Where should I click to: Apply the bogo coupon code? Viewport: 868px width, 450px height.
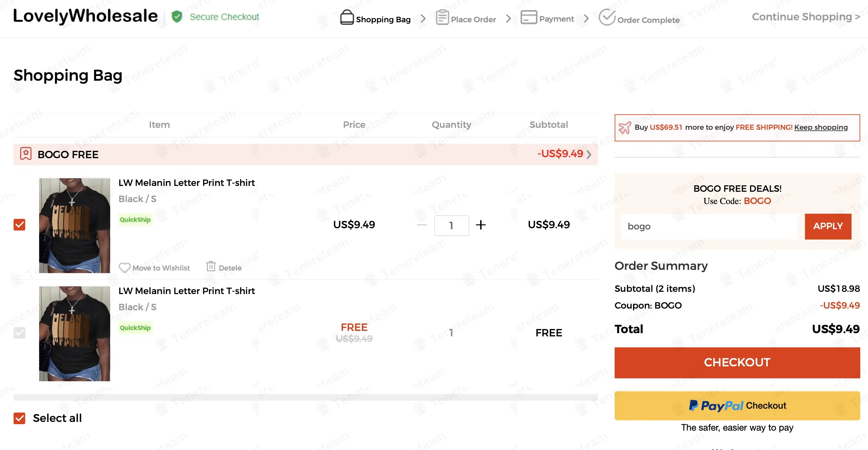[x=828, y=226]
